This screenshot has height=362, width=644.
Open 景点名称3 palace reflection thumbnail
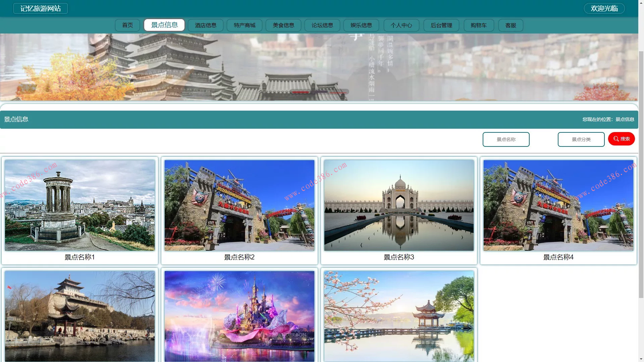coord(399,205)
